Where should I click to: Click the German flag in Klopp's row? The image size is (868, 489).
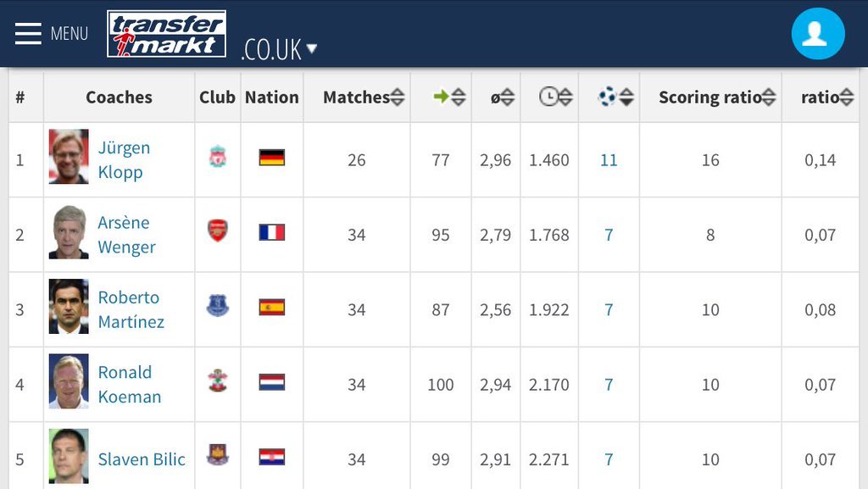pos(272,158)
